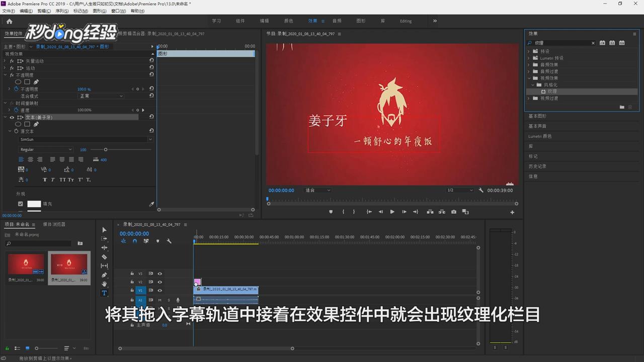Clear the effects search field
This screenshot has width=644, height=362.
593,43
